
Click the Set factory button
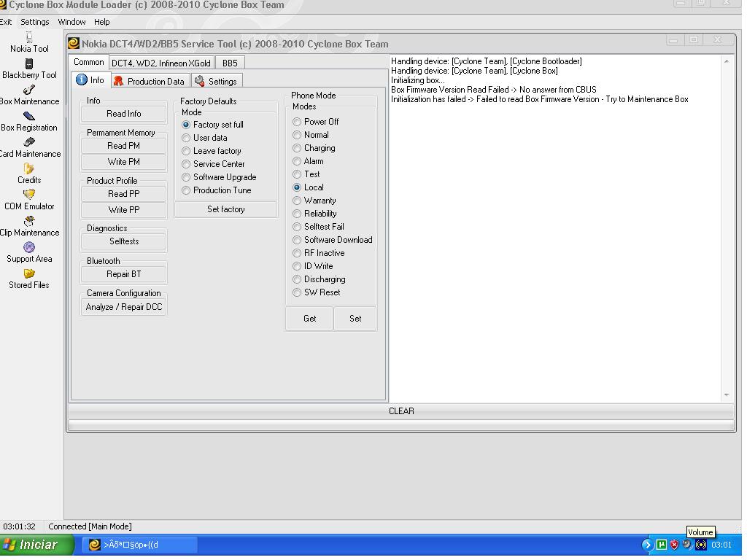pos(226,209)
